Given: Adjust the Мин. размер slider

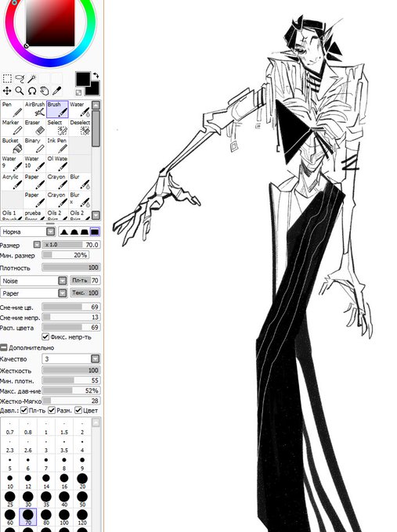Looking at the screenshot, I should coord(65,255).
